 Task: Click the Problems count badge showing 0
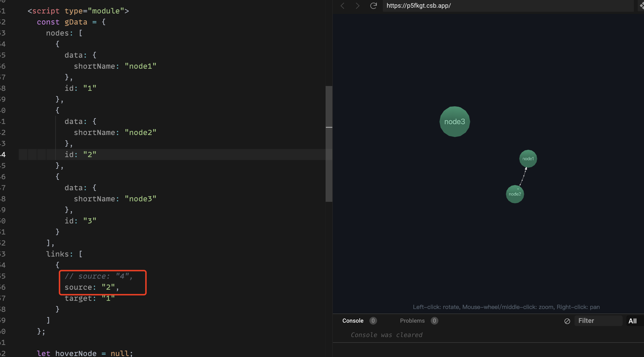pyautogui.click(x=434, y=321)
